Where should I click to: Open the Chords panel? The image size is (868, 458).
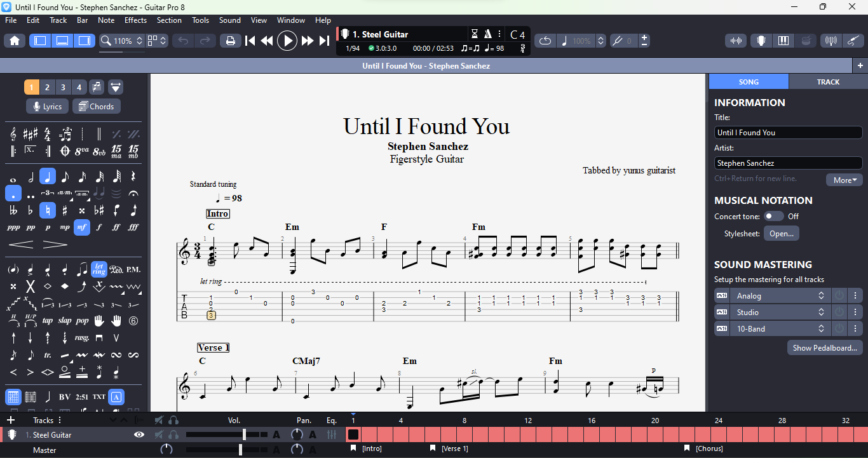click(x=97, y=107)
